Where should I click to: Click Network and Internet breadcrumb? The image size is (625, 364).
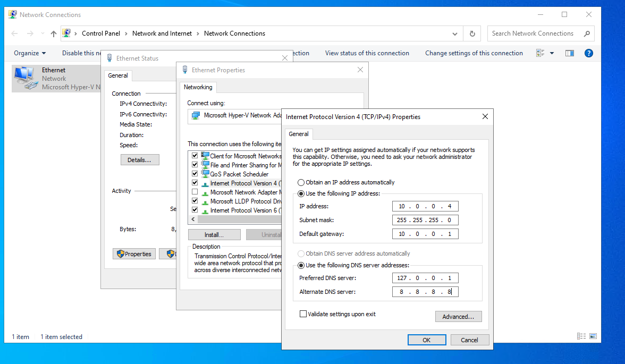pos(162,33)
